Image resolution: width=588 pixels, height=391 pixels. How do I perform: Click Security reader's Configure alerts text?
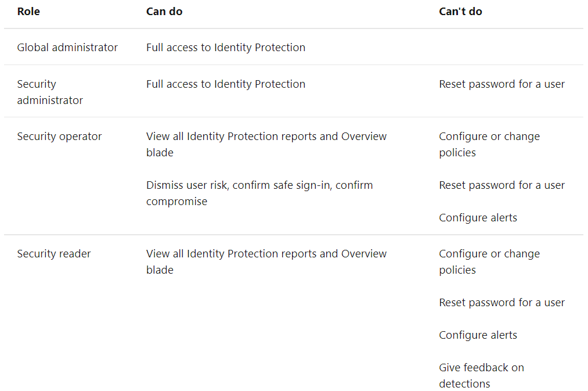tap(478, 335)
